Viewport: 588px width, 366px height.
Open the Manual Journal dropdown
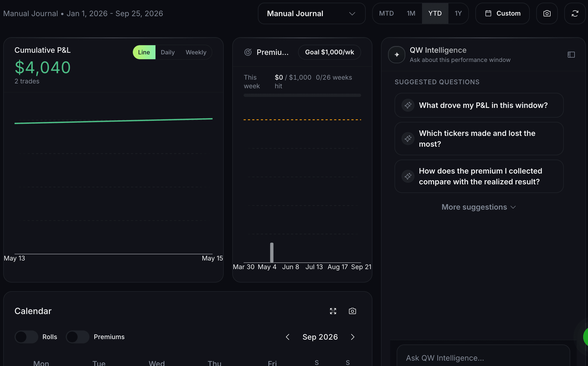pyautogui.click(x=312, y=13)
